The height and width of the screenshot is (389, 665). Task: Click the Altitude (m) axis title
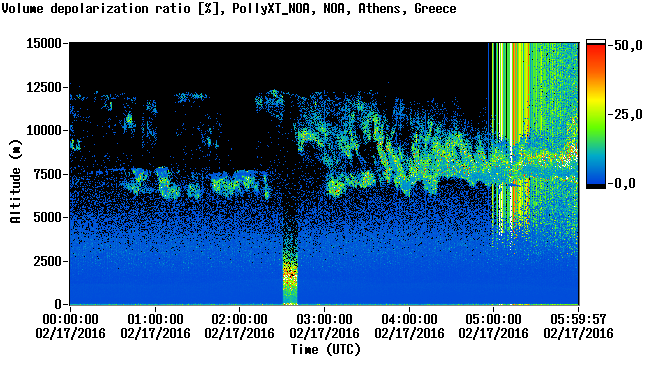(16, 182)
